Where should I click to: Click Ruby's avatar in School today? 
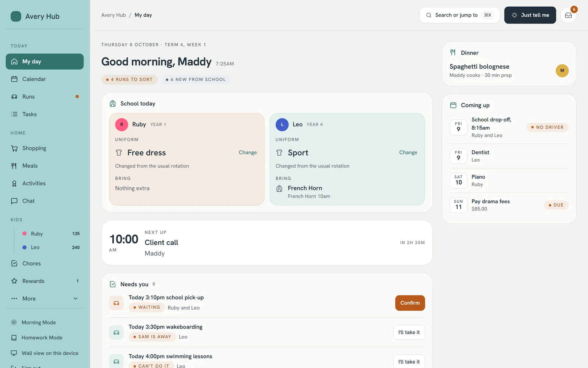pos(122,124)
